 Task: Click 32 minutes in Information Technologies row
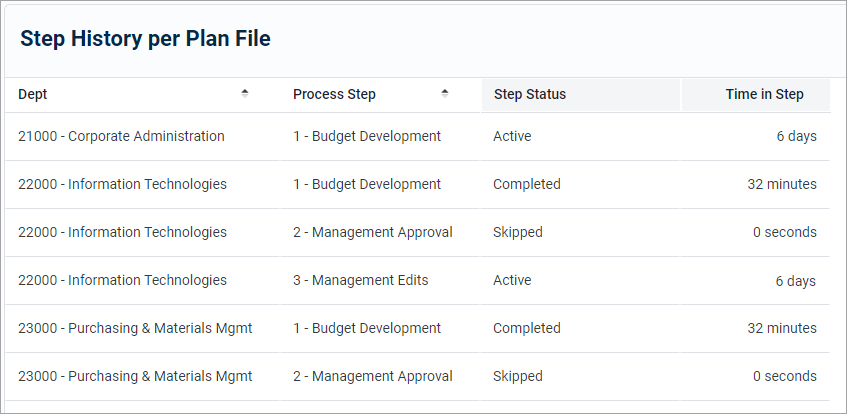[x=782, y=185]
